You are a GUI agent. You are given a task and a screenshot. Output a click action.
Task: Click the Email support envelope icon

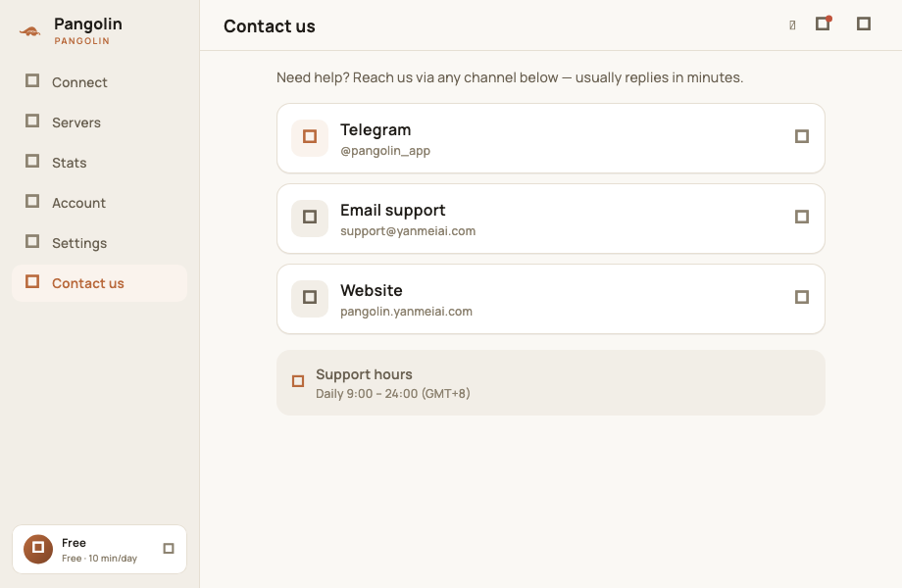310,218
